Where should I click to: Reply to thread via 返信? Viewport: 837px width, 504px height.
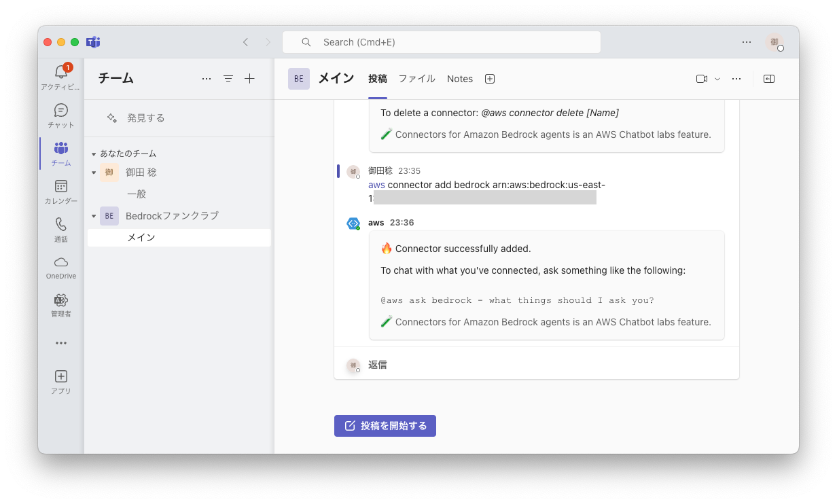click(x=378, y=365)
